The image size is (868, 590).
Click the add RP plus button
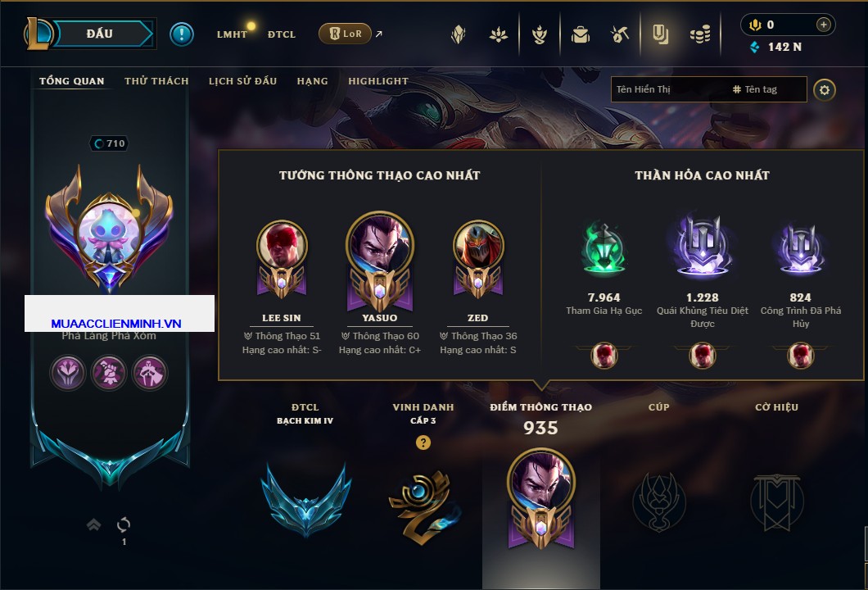point(823,25)
